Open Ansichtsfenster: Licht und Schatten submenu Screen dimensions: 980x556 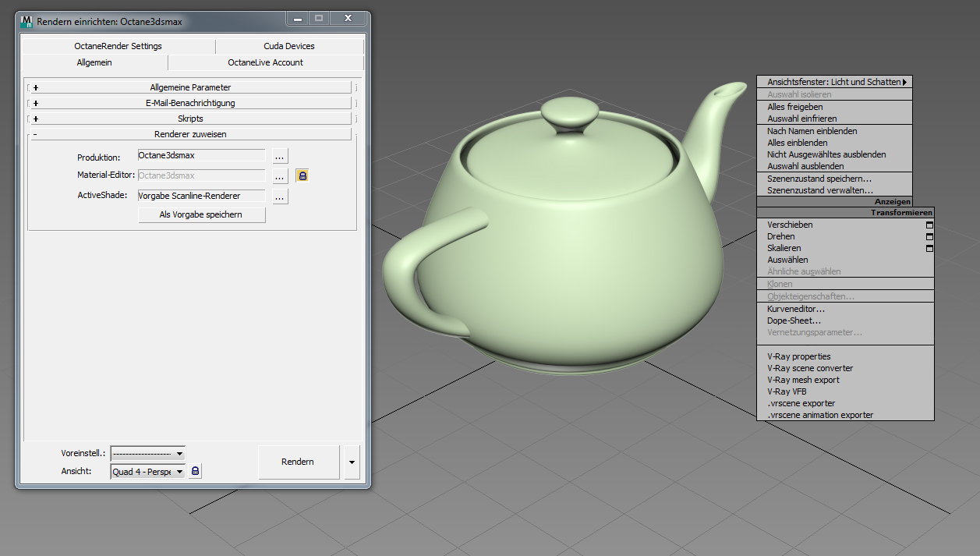[x=834, y=82]
